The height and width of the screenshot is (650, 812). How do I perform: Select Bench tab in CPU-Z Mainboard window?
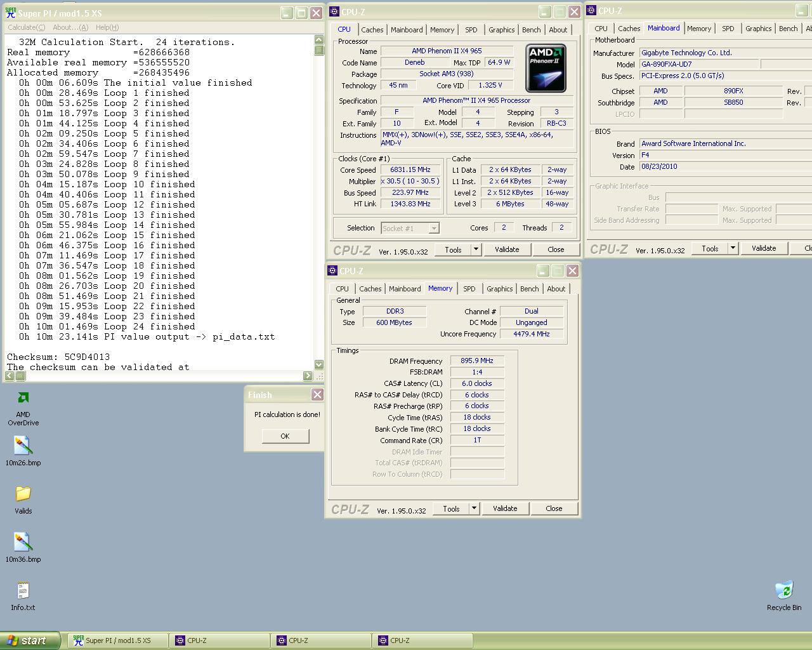pyautogui.click(x=789, y=29)
